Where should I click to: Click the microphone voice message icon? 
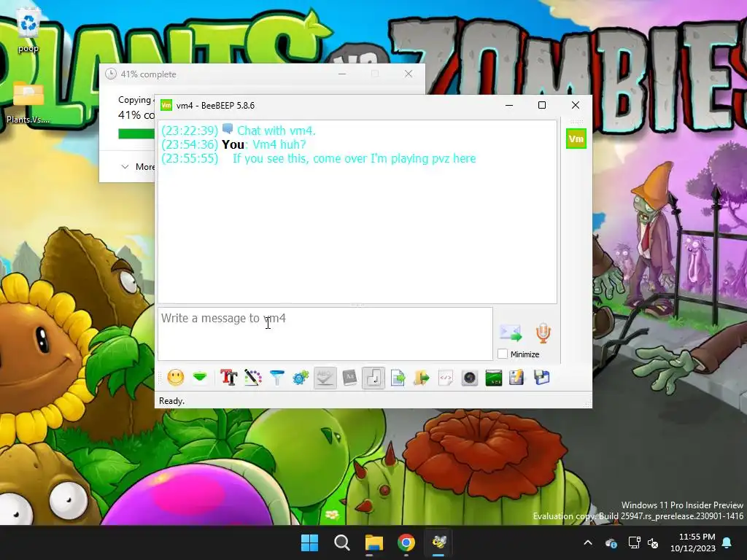pos(543,332)
